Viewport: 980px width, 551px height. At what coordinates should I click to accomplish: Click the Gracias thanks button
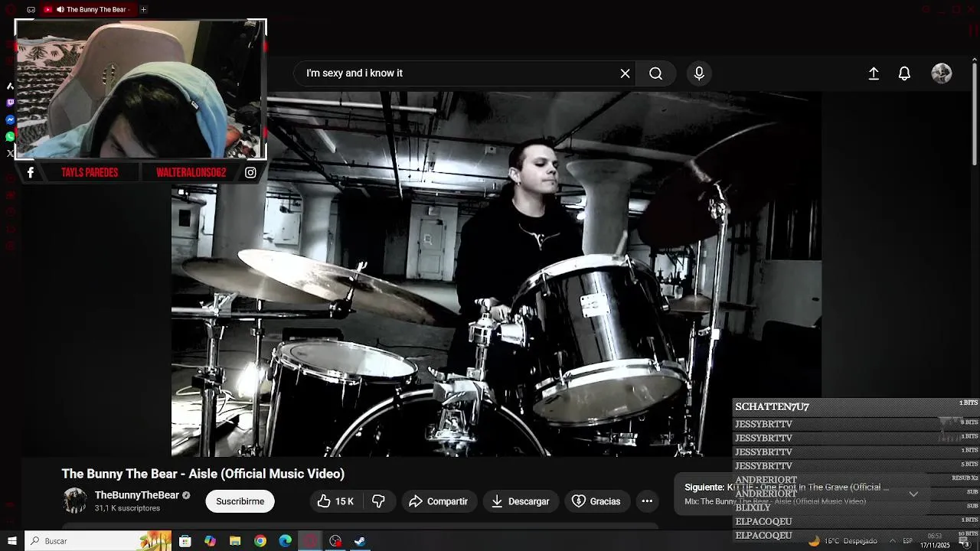(596, 501)
